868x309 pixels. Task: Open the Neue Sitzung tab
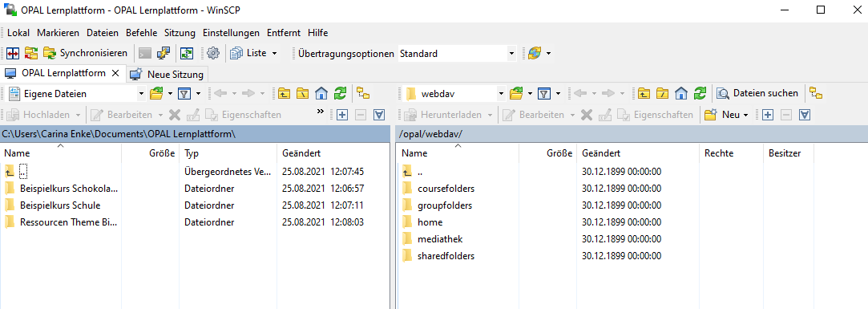click(x=168, y=75)
